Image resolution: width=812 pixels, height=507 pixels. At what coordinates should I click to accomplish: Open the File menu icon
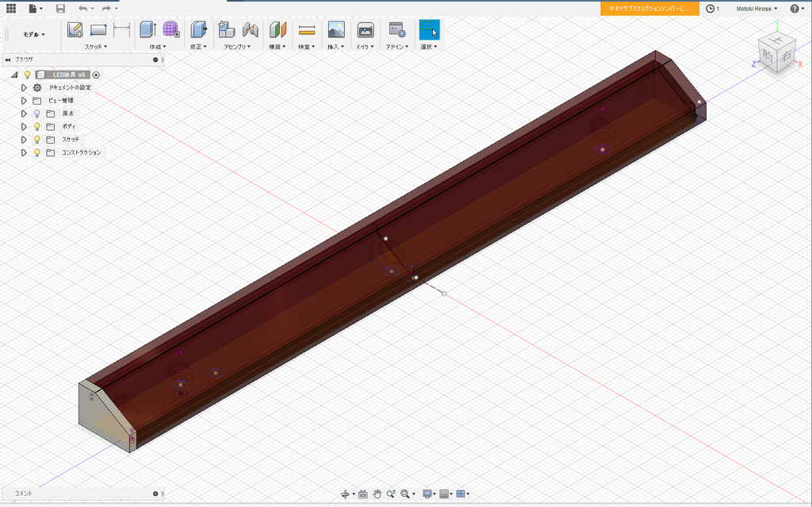(x=33, y=8)
